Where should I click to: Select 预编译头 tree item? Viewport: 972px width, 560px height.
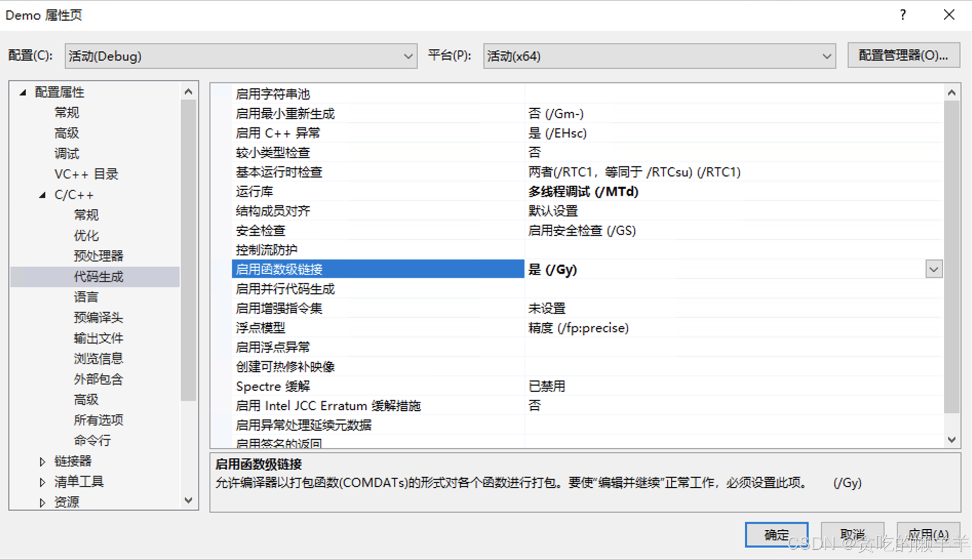coord(98,317)
